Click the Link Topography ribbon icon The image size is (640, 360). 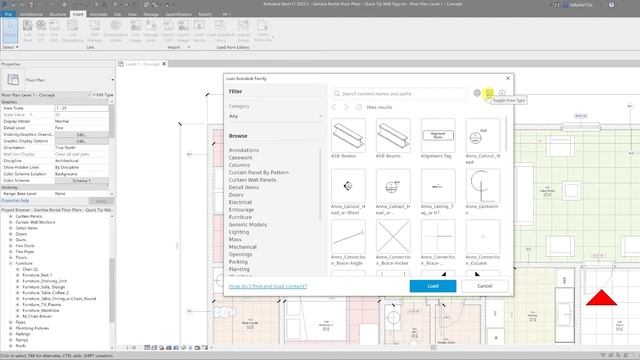coord(73,31)
